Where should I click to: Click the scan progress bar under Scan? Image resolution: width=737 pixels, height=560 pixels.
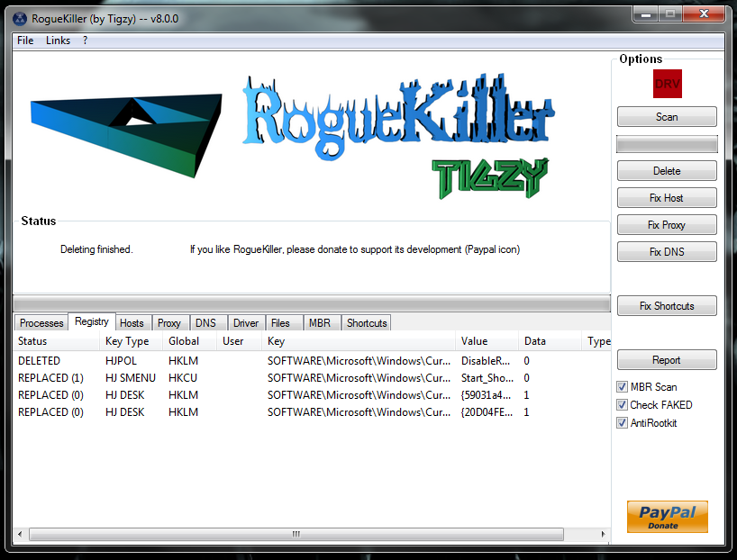tap(667, 144)
